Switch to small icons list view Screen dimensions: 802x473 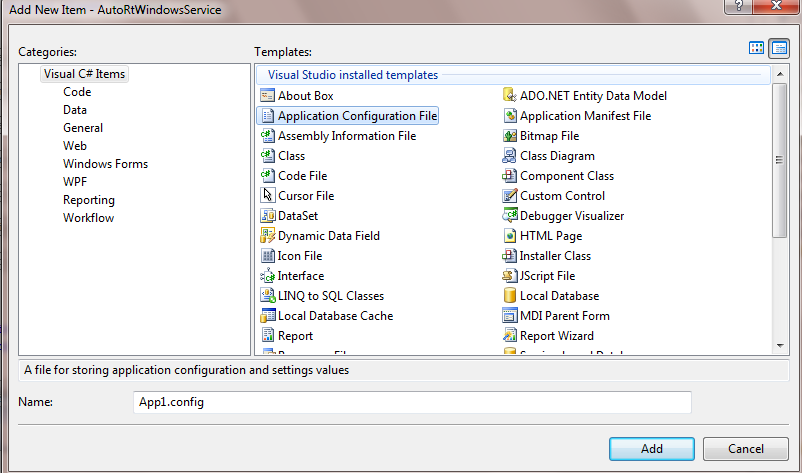(x=778, y=48)
